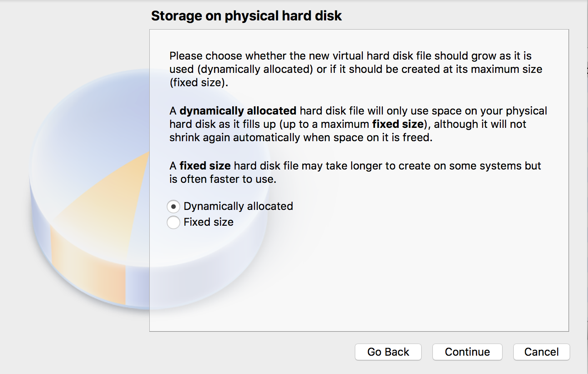Select the Dynamically allocated radio button
The width and height of the screenshot is (588, 374).
(173, 206)
